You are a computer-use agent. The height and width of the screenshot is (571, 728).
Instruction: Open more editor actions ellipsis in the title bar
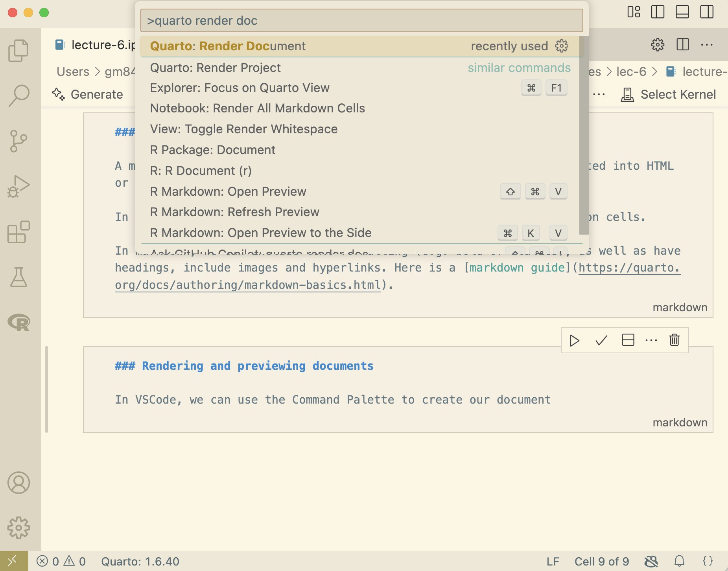click(707, 45)
